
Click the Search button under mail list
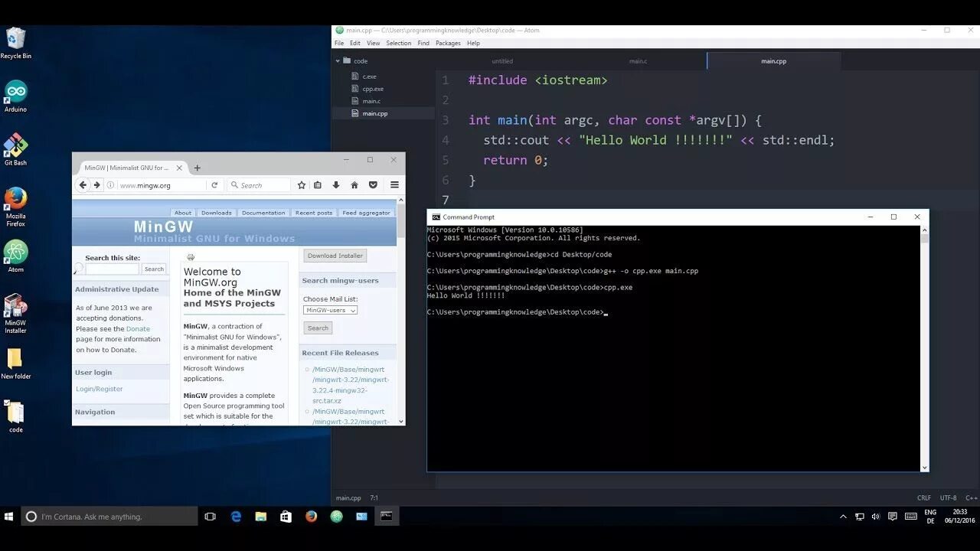318,328
